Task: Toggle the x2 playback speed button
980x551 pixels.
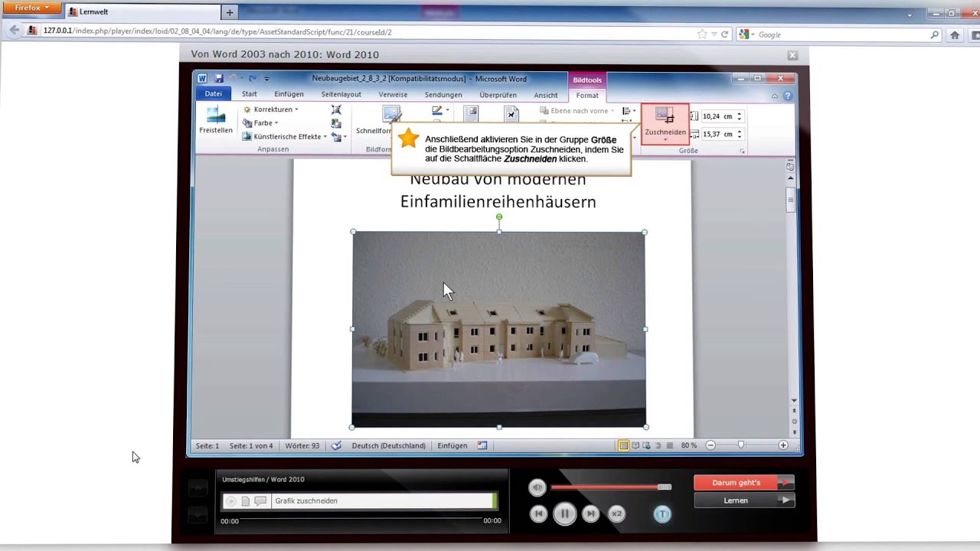Action: tap(616, 514)
